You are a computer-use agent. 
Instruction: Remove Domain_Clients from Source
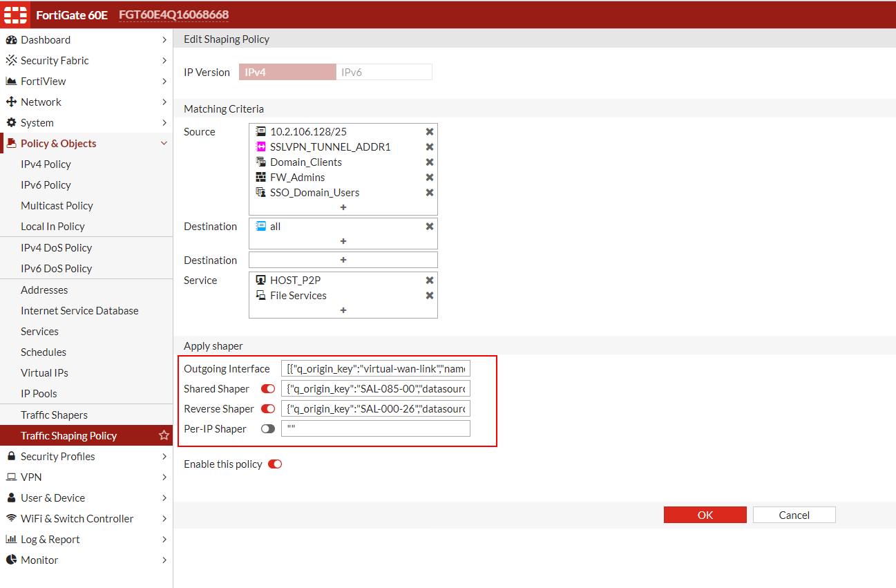430,162
